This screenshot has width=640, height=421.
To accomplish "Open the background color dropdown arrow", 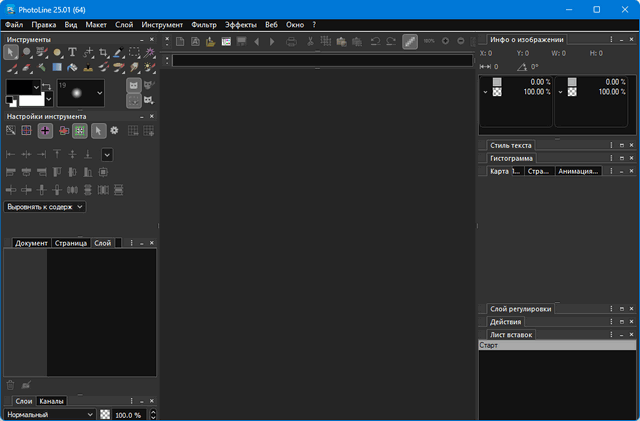I will pyautogui.click(x=49, y=99).
